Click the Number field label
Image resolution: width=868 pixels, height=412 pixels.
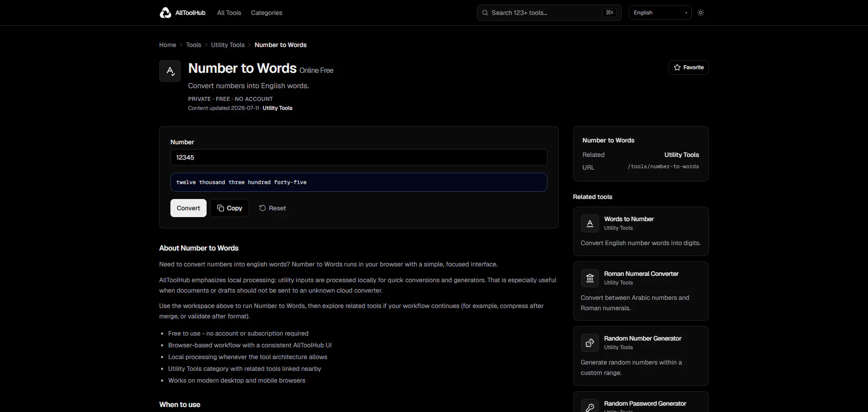point(182,142)
